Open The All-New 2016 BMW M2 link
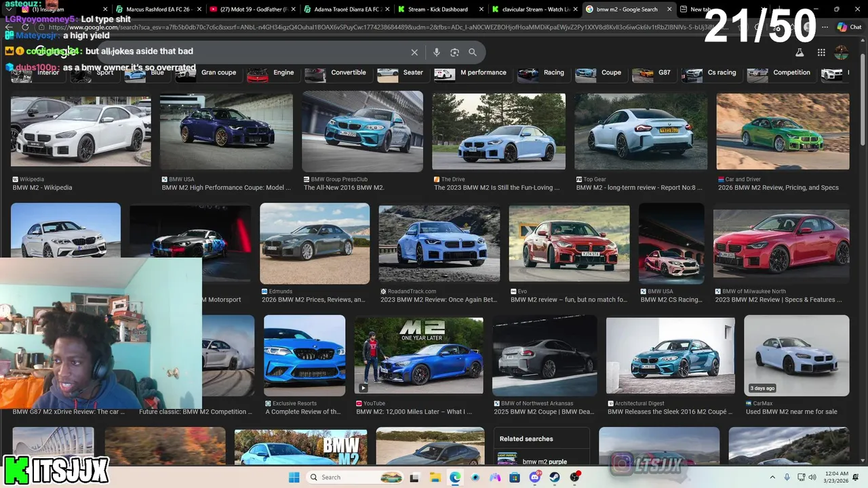This screenshot has width=868, height=488. pos(344,188)
